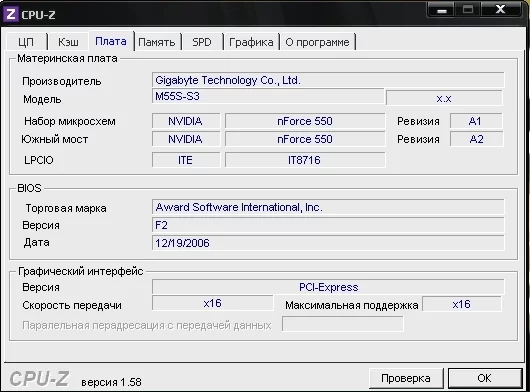530x392 pixels.
Task: Click the Южный мост label
Action: (55, 139)
